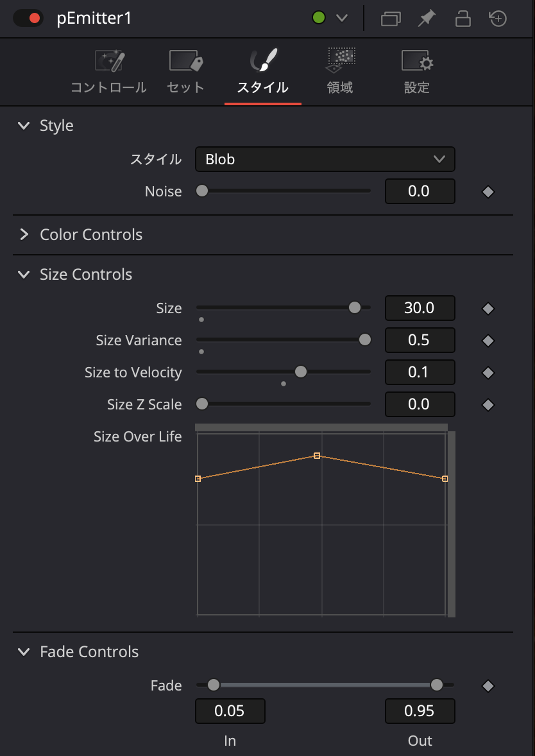
Task: Toggle keyframe diamond for Size Variance
Action: tap(488, 340)
